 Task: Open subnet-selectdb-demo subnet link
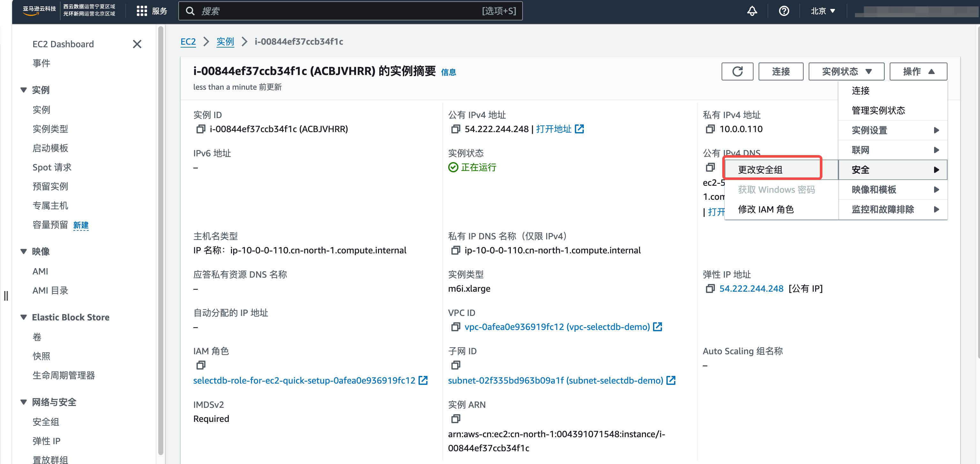(555, 381)
